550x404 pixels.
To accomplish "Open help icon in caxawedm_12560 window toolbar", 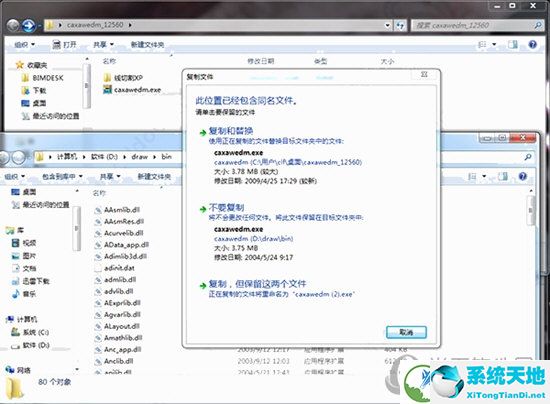I will pos(532,45).
